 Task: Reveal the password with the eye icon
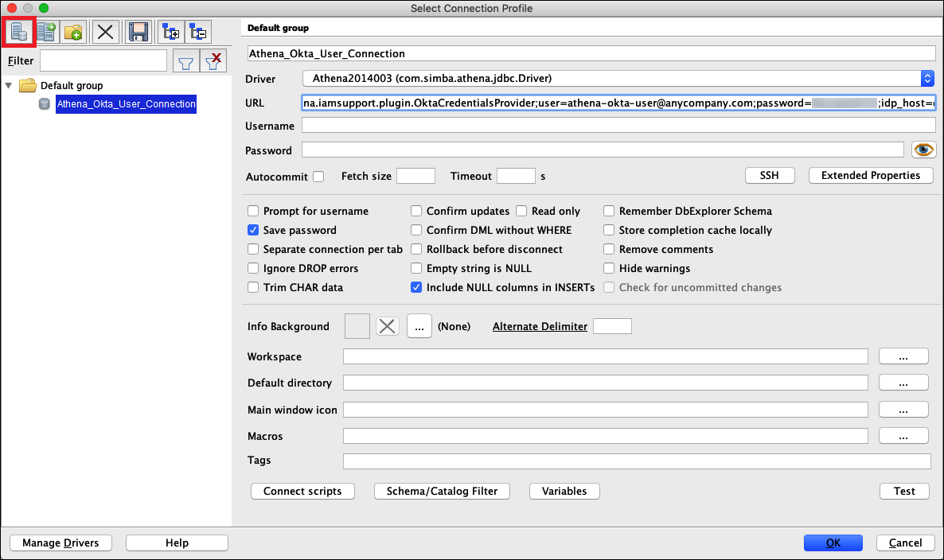pyautogui.click(x=923, y=150)
